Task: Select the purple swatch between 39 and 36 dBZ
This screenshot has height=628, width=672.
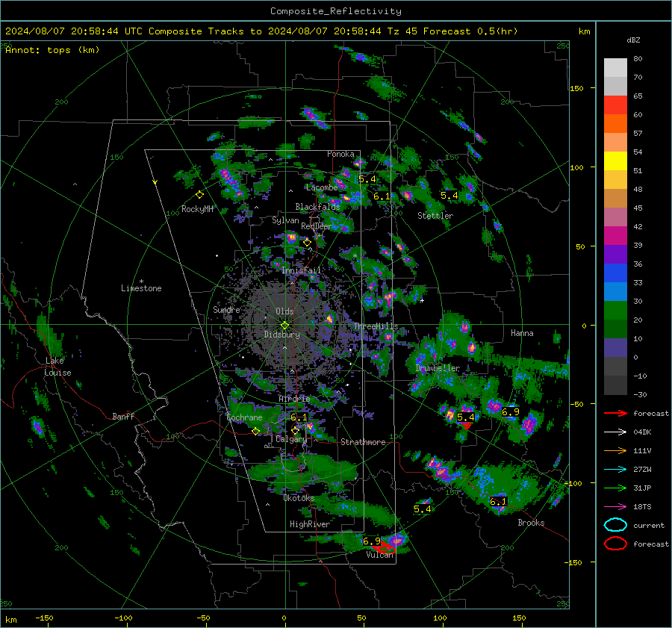Action: 615,254
